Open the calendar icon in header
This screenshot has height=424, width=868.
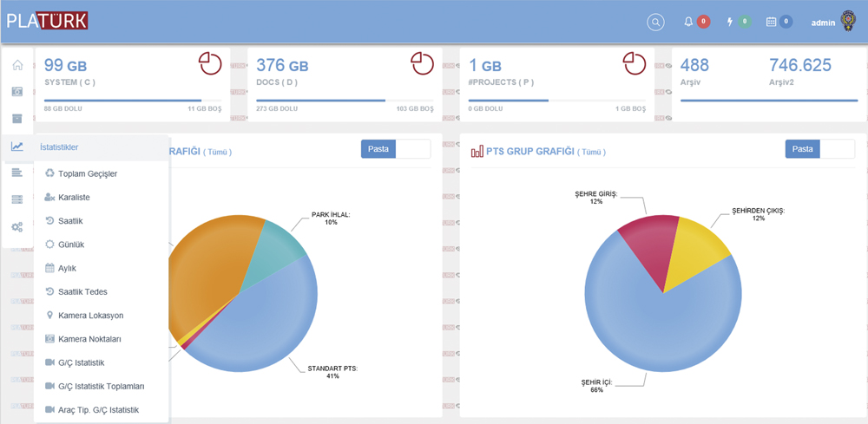point(771,22)
